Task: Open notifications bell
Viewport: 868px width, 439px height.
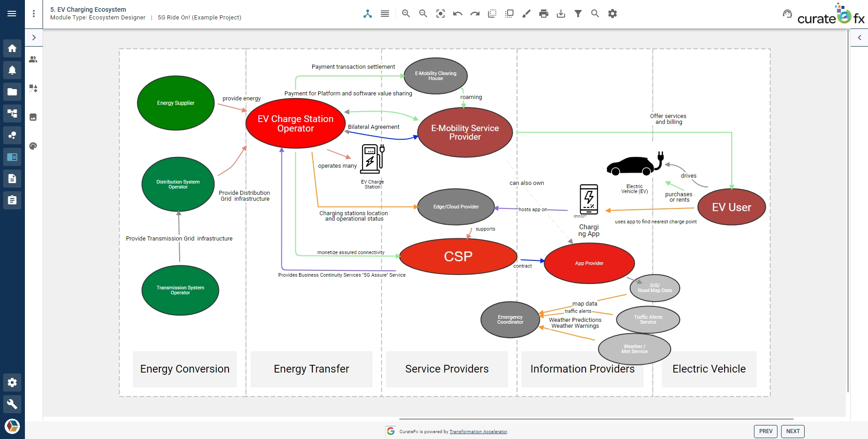Action: 12,70
